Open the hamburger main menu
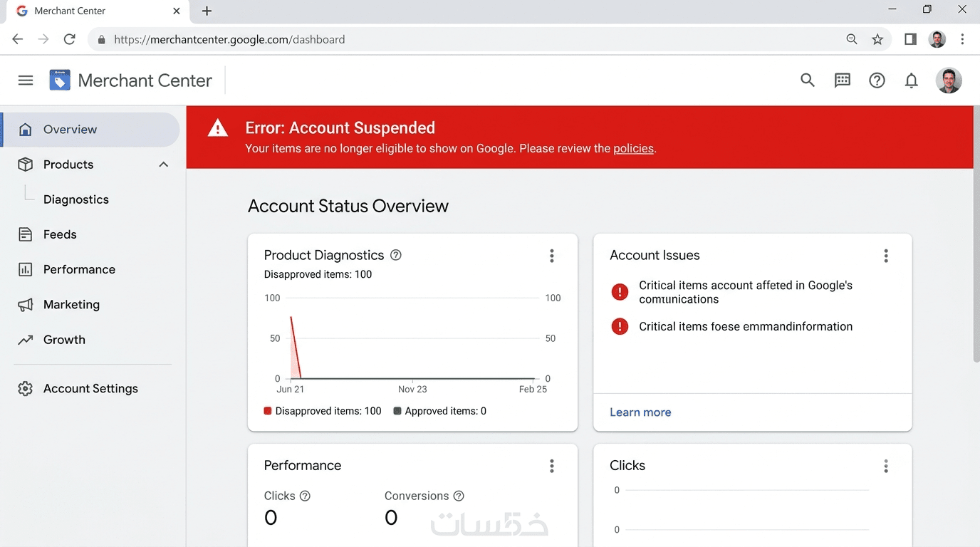Image resolution: width=980 pixels, height=547 pixels. click(x=26, y=80)
